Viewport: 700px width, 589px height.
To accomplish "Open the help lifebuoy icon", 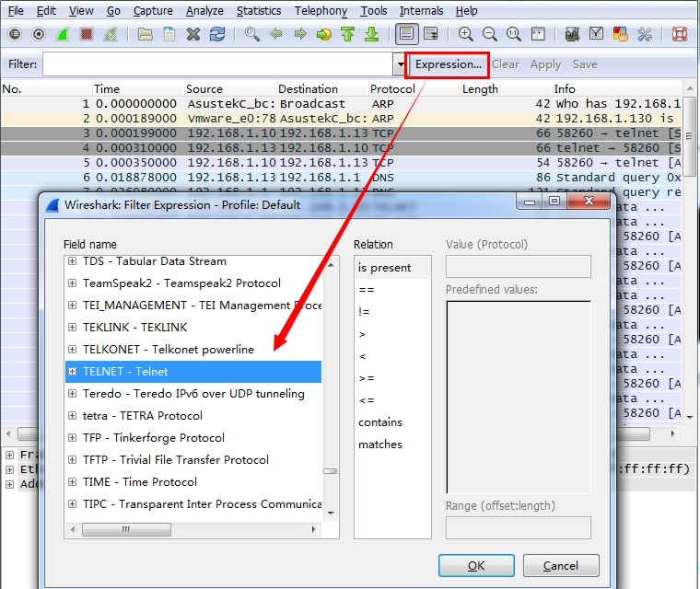I will pyautogui.click(x=680, y=34).
